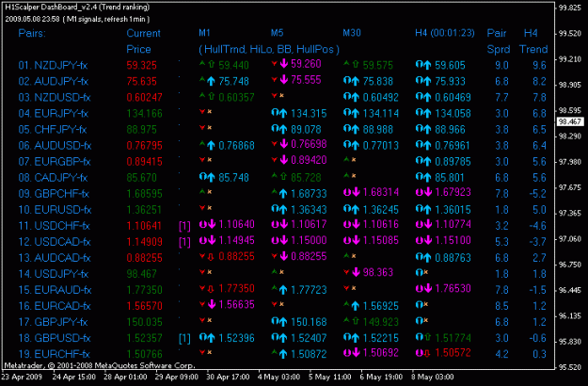Click the cyan up arrow beside AUDUSD M1 0.76868
Viewport: 588px width, 386px height.
(x=211, y=145)
